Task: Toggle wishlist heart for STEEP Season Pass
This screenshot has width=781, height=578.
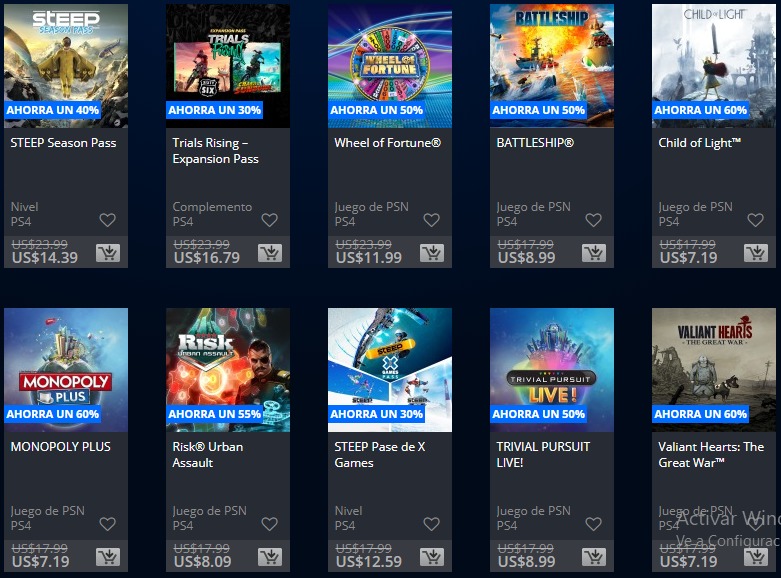Action: click(x=108, y=220)
